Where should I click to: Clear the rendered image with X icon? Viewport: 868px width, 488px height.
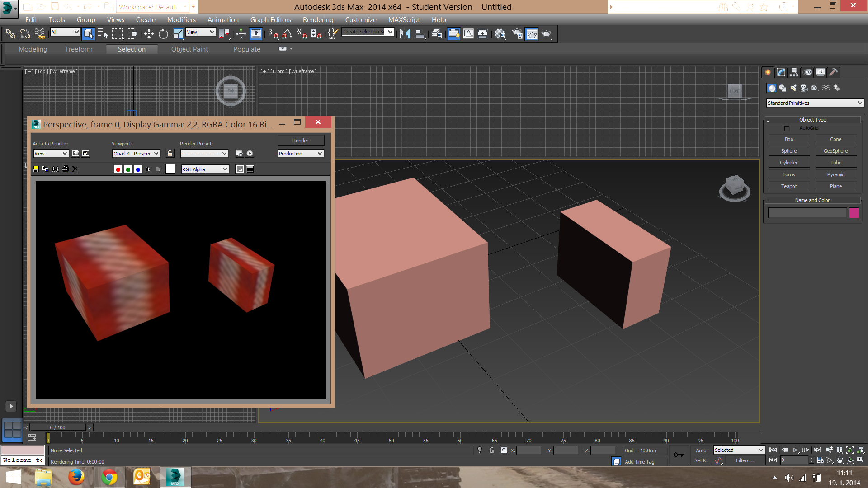pos(75,169)
